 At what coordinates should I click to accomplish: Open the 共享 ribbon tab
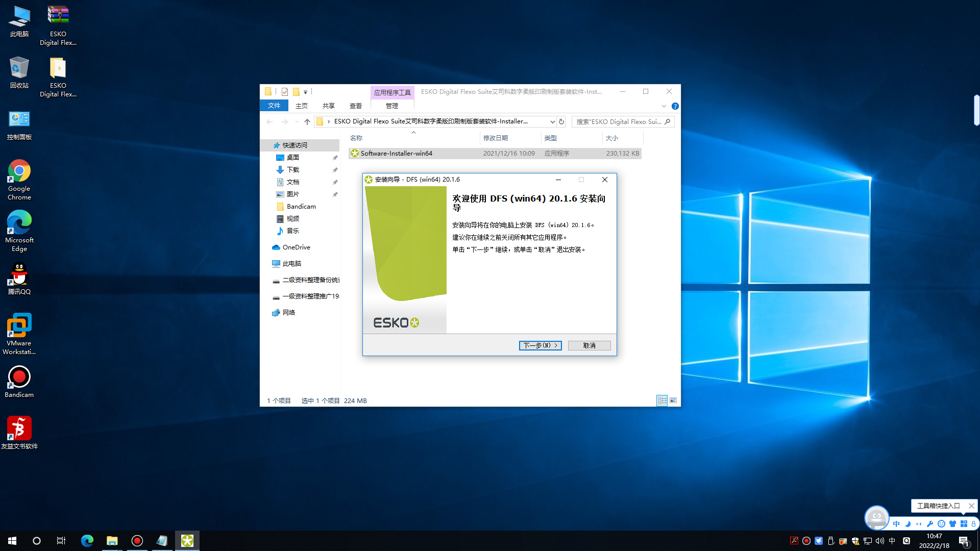(x=329, y=106)
